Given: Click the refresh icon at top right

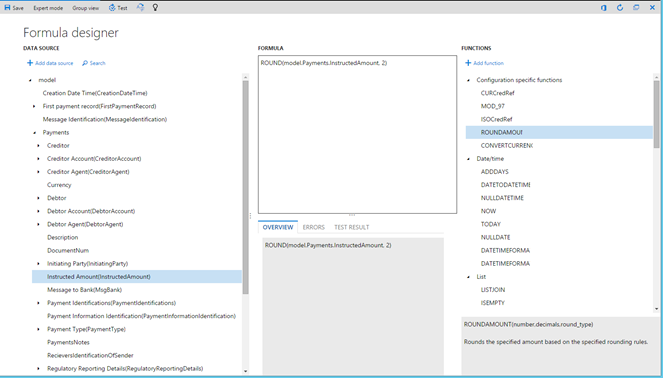Looking at the screenshot, I should [x=620, y=8].
